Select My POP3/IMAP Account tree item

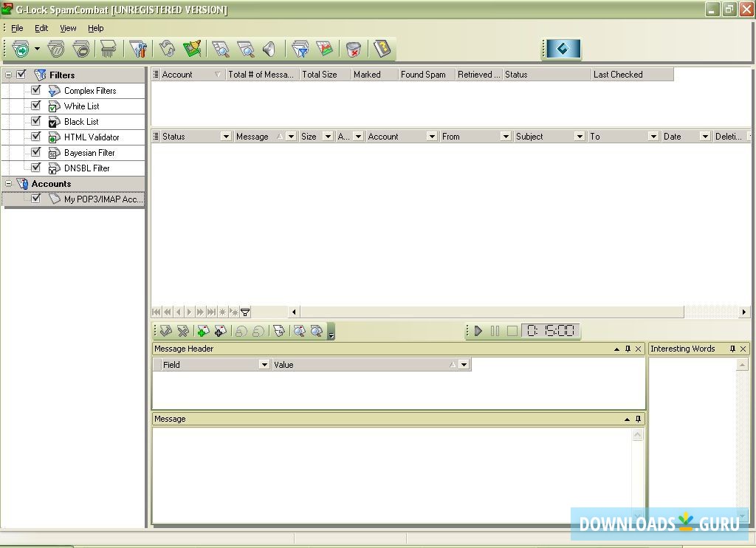point(103,199)
